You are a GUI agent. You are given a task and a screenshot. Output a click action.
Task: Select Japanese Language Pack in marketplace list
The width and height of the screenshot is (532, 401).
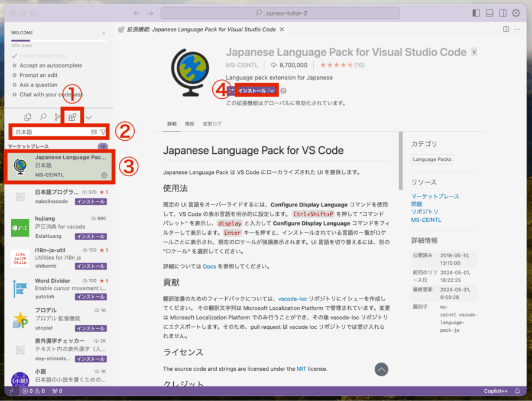59,166
